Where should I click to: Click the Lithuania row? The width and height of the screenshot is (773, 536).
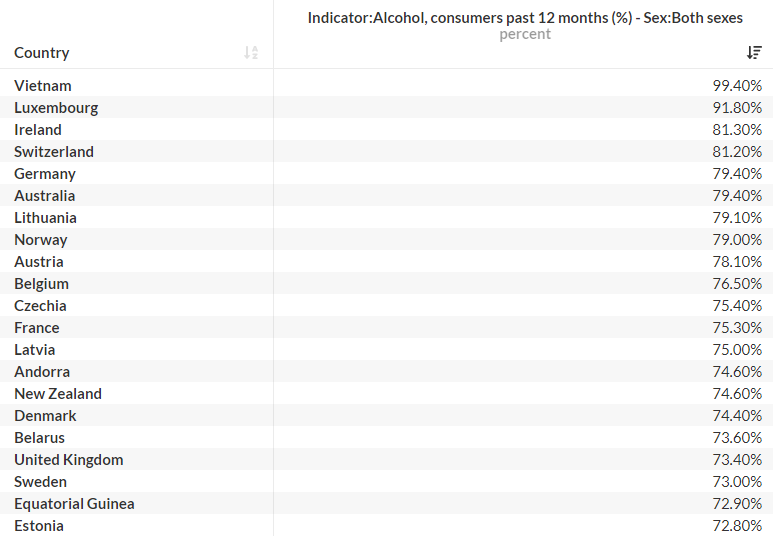(386, 217)
